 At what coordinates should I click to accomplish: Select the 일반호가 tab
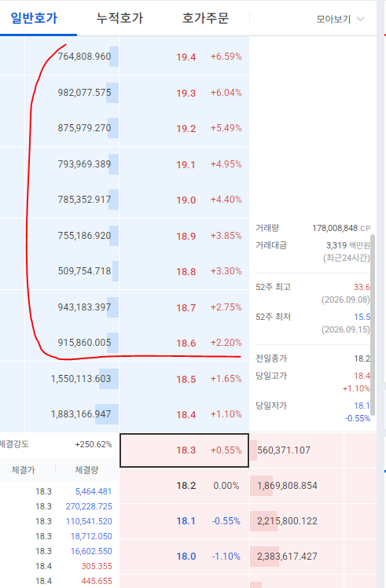[34, 18]
